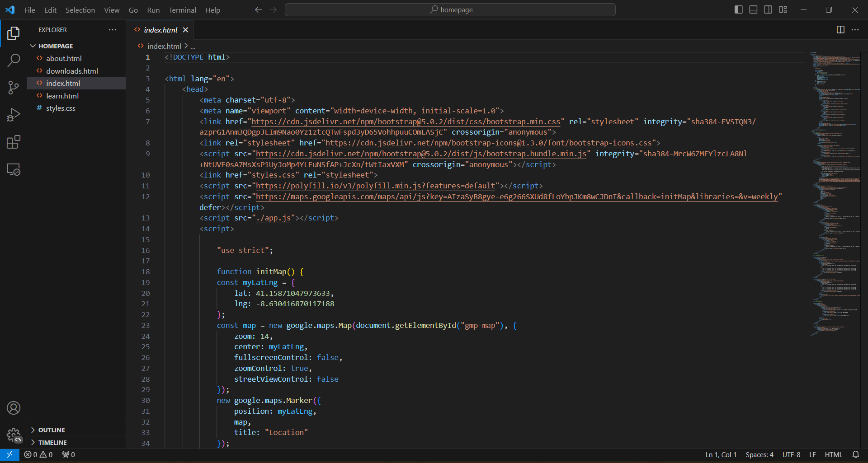Viewport: 868px width, 463px height.
Task: Click breadcrumb ellipsis after index.html
Action: pos(193,46)
